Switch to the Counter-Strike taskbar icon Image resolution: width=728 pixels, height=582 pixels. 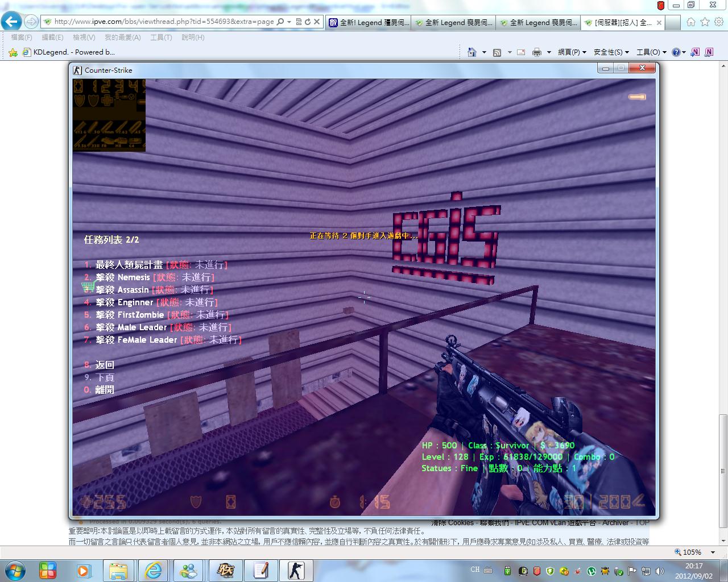click(296, 570)
